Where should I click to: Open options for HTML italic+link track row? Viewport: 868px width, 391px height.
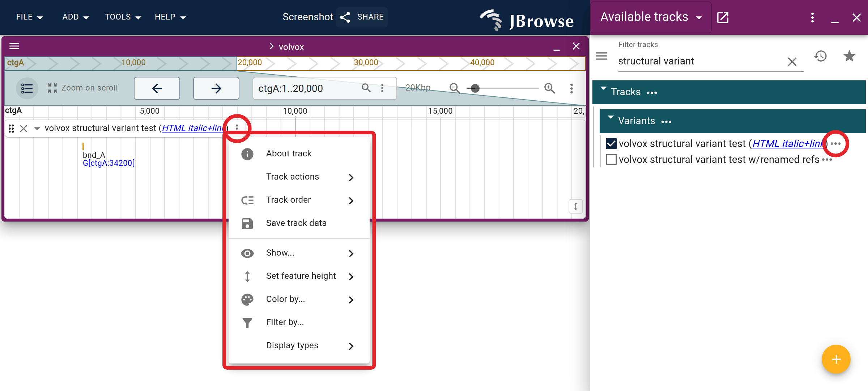[835, 144]
